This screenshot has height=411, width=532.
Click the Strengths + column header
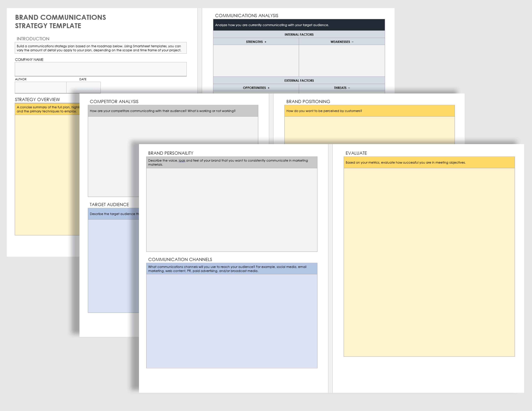point(256,42)
